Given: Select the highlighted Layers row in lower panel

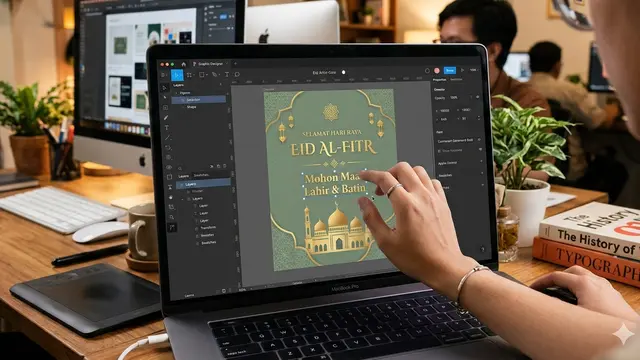Looking at the screenshot, I should coord(203,184).
